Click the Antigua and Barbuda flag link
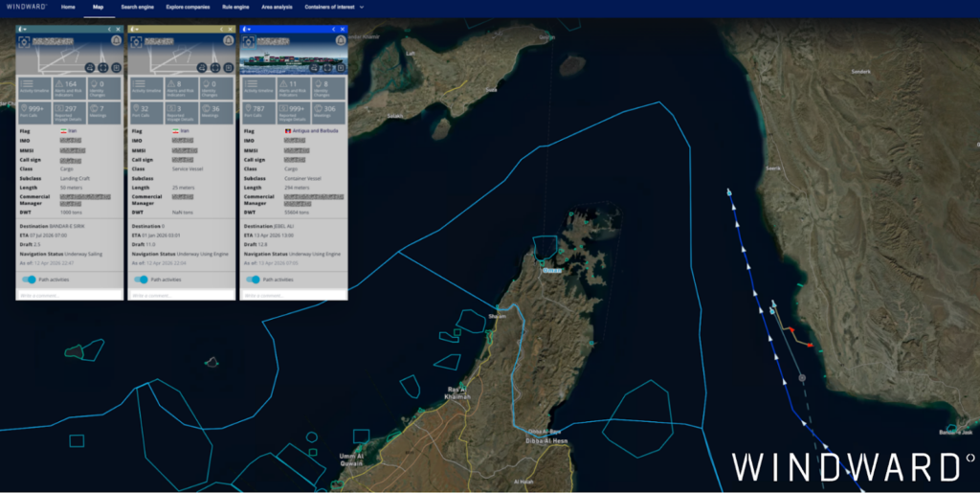The height and width of the screenshot is (493, 980). [x=311, y=131]
